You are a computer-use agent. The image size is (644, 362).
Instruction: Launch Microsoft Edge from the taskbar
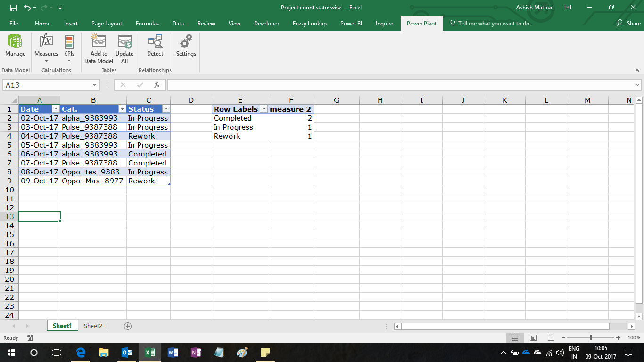click(x=80, y=353)
